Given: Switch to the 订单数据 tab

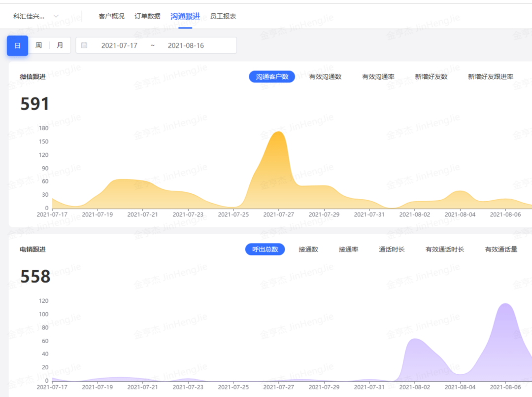Looking at the screenshot, I should [148, 16].
